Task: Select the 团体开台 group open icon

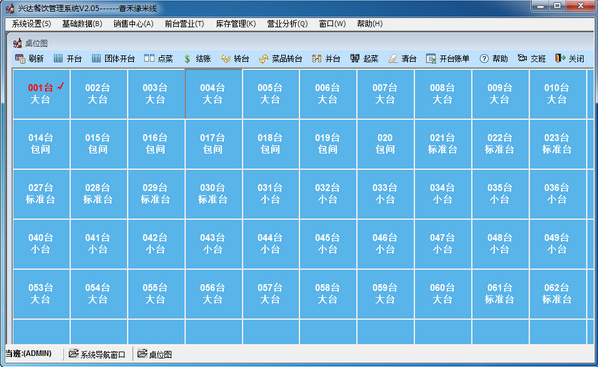Action: tap(96, 58)
